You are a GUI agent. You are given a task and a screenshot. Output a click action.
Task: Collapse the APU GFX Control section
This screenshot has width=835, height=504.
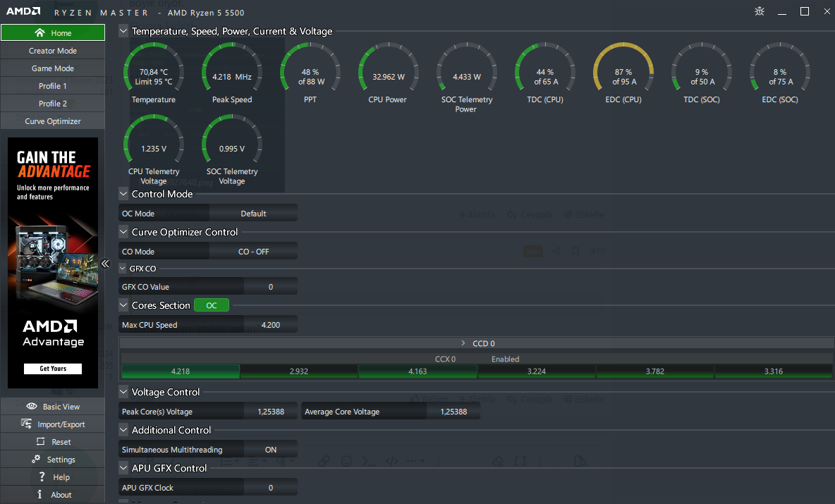pos(123,468)
